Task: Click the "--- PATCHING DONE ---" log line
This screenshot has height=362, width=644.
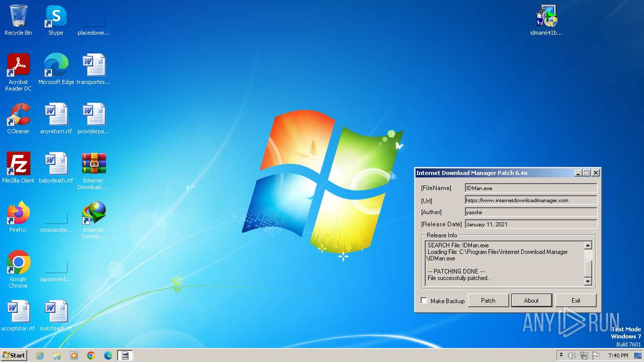Action: pyautogui.click(x=456, y=271)
